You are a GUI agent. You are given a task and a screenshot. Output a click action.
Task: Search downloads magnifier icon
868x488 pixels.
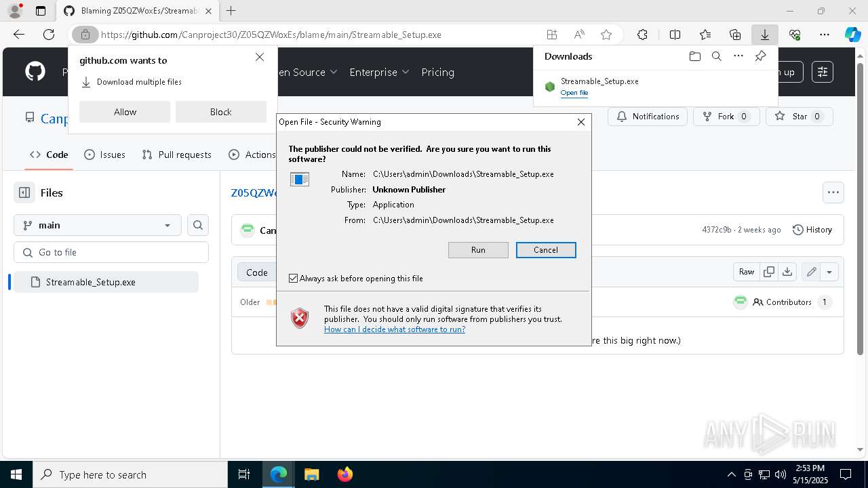(x=716, y=56)
